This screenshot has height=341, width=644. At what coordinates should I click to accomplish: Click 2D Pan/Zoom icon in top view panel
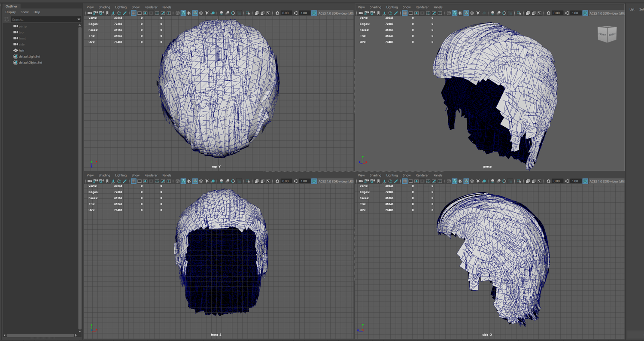(x=119, y=13)
